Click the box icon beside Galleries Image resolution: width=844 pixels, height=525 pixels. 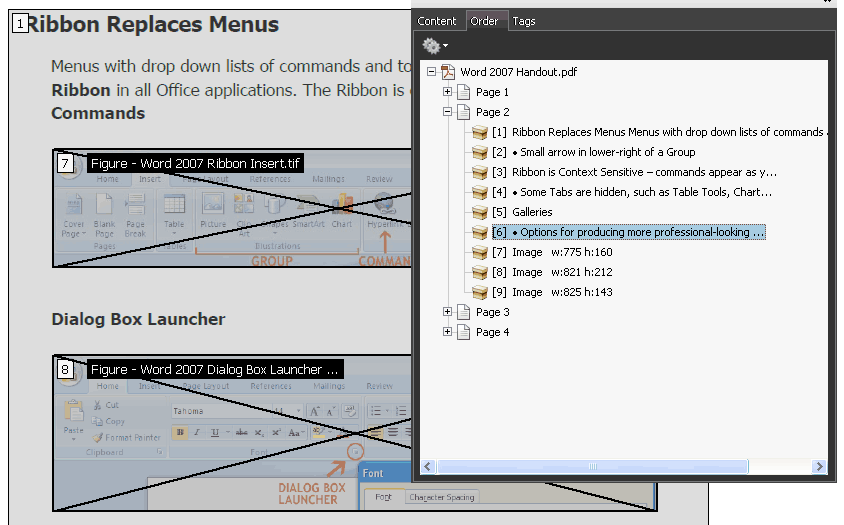pyautogui.click(x=480, y=212)
